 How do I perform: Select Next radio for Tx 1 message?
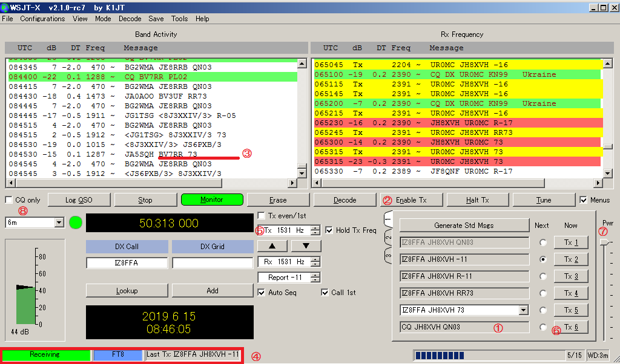[543, 242]
